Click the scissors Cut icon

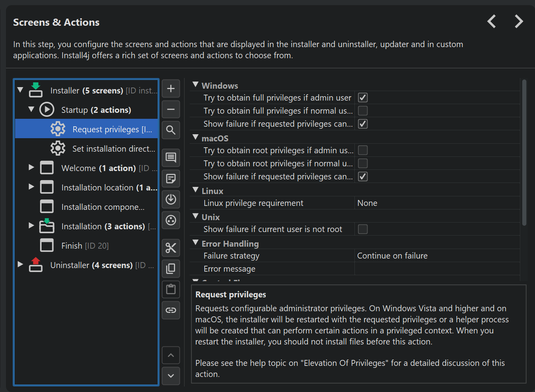171,248
